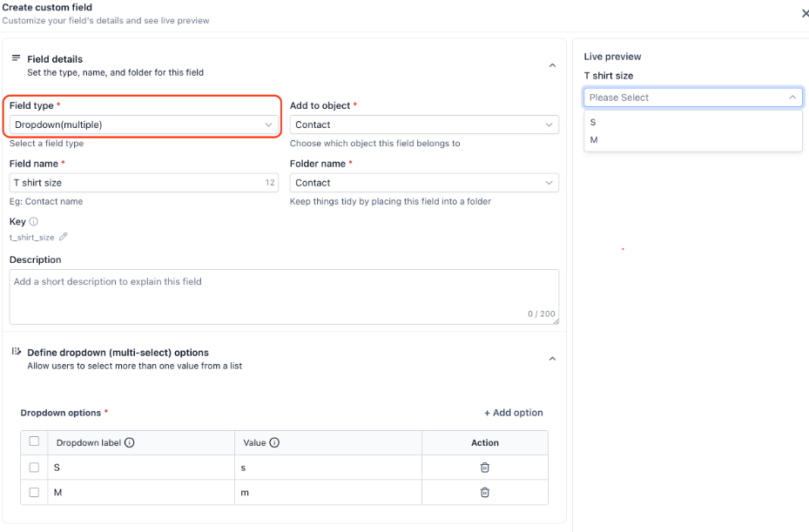Delete the M dropdown option row
This screenshot has height=532, width=809.
click(485, 492)
